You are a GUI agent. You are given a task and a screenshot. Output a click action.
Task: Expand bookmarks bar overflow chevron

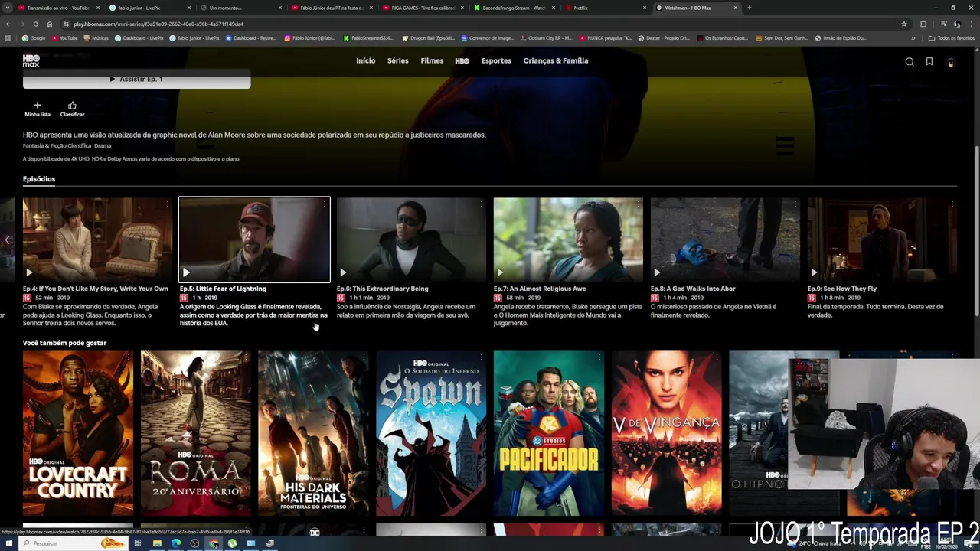913,37
